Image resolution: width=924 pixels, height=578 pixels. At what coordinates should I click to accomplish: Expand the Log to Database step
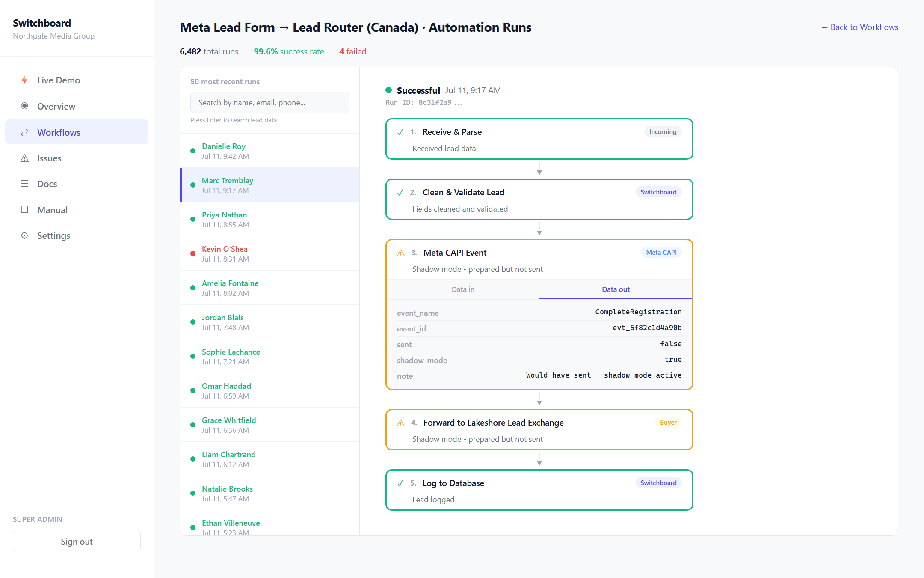pyautogui.click(x=539, y=490)
